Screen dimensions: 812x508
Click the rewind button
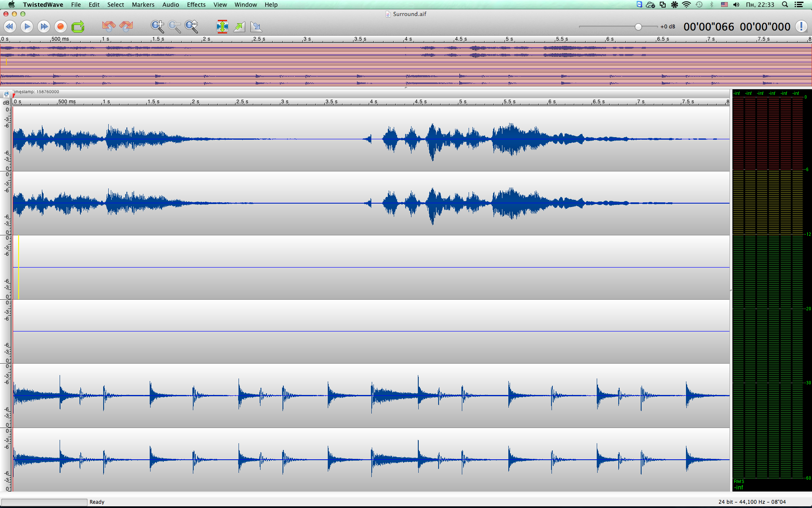10,27
